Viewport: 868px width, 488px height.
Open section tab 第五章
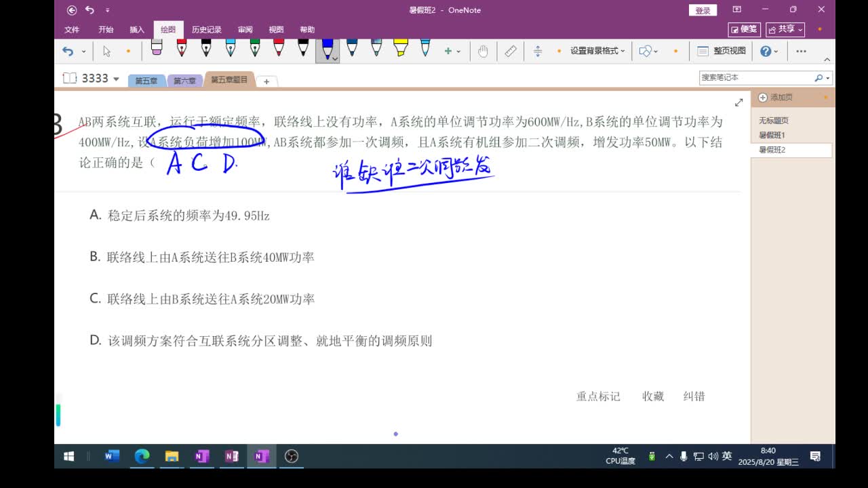click(x=146, y=81)
